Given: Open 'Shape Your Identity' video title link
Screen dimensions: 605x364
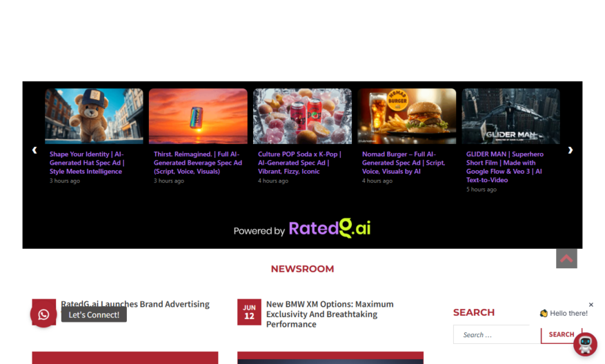Looking at the screenshot, I should click(x=87, y=163).
